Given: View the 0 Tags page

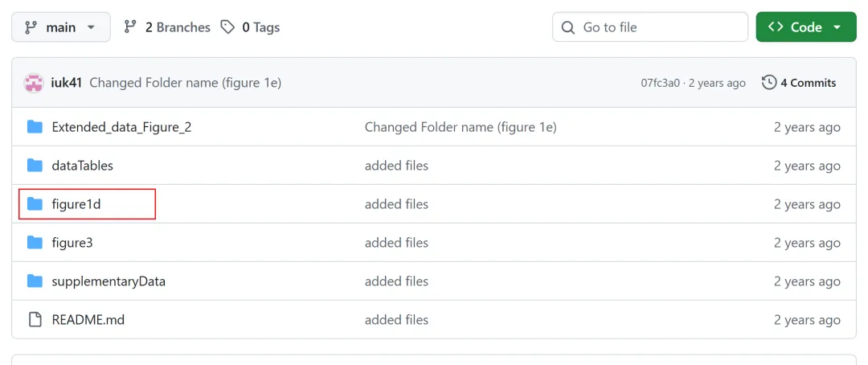Looking at the screenshot, I should (251, 27).
